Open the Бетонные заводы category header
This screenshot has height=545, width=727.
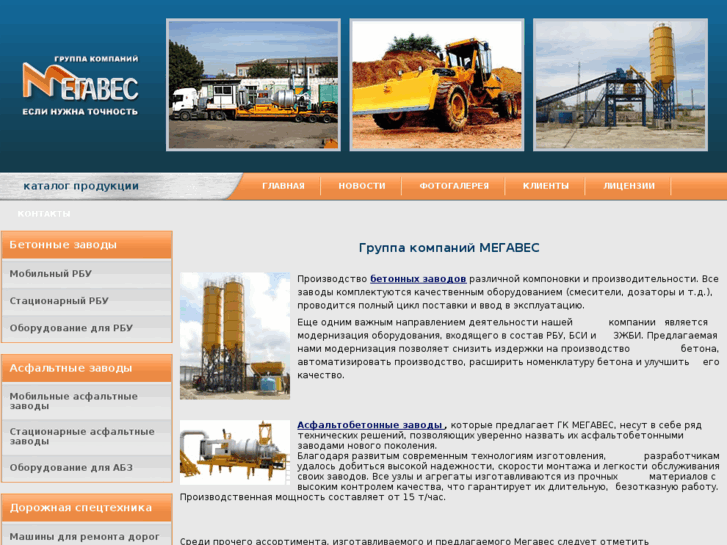[x=87, y=245]
